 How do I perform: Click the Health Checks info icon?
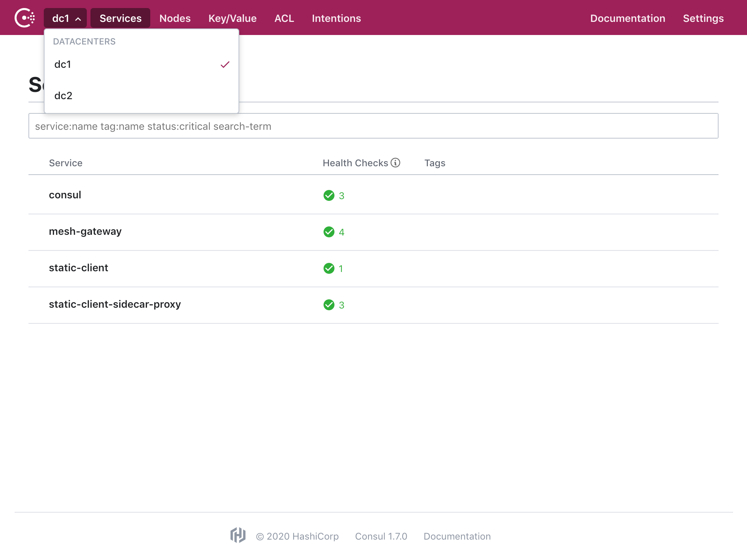click(395, 163)
